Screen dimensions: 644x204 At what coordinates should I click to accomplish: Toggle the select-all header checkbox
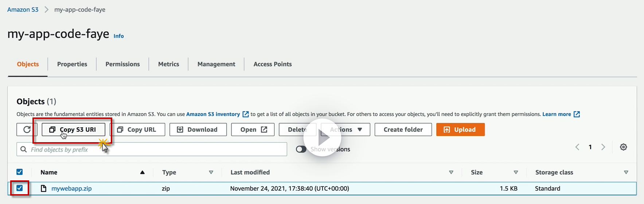coord(20,172)
